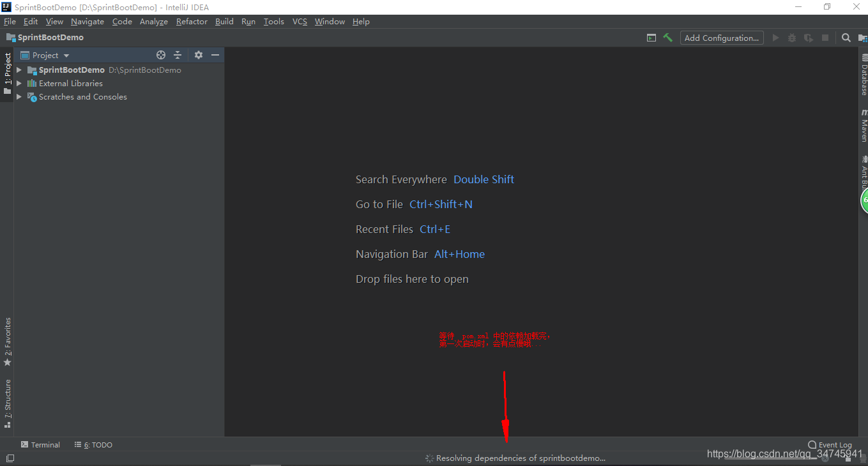This screenshot has width=868, height=466.
Task: Open the Build menu
Action: tap(224, 22)
